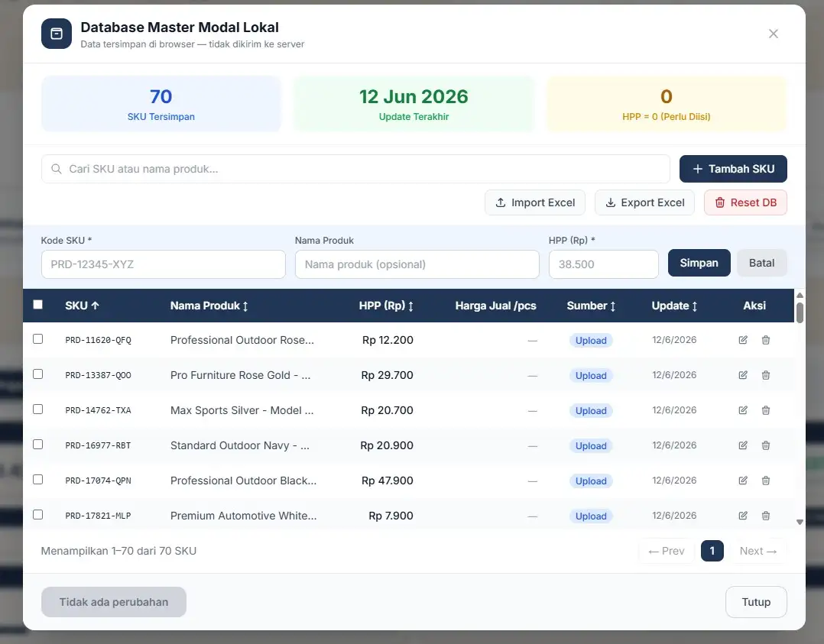This screenshot has height=644, width=824.
Task: Delete the PRD-17074-QPN record
Action: point(766,481)
